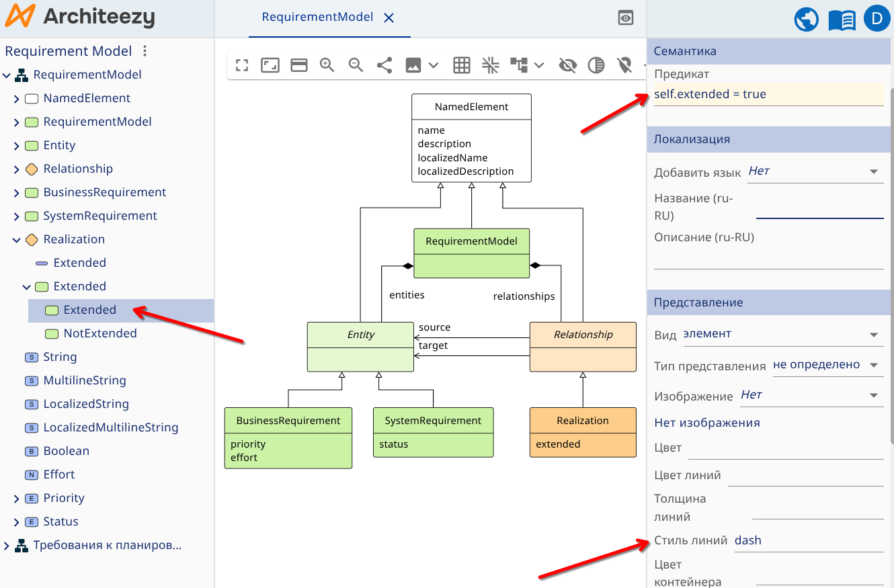Click the globe language icon
This screenshot has width=894, height=588.
pos(806,19)
